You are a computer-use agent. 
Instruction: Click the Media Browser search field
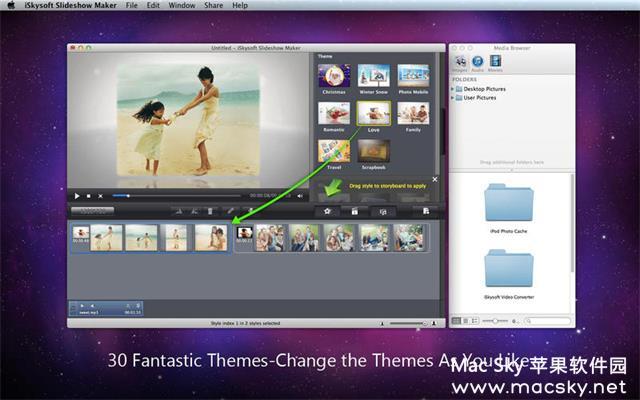(547, 321)
